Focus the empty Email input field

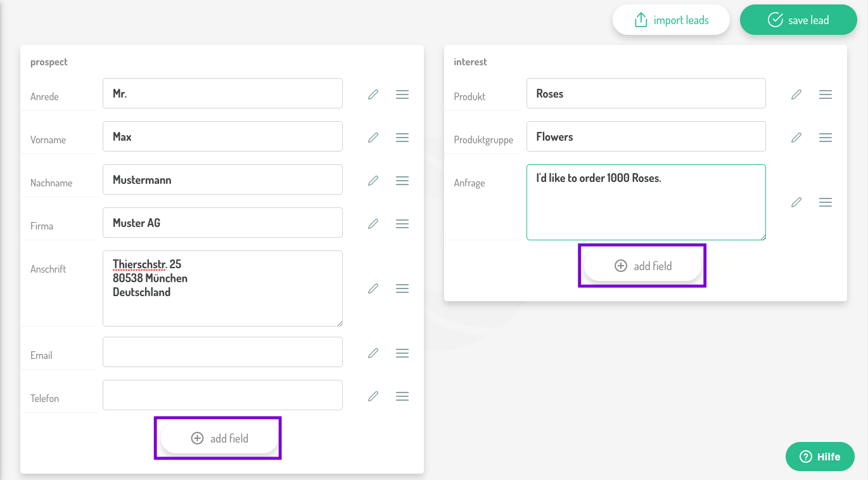tap(222, 352)
